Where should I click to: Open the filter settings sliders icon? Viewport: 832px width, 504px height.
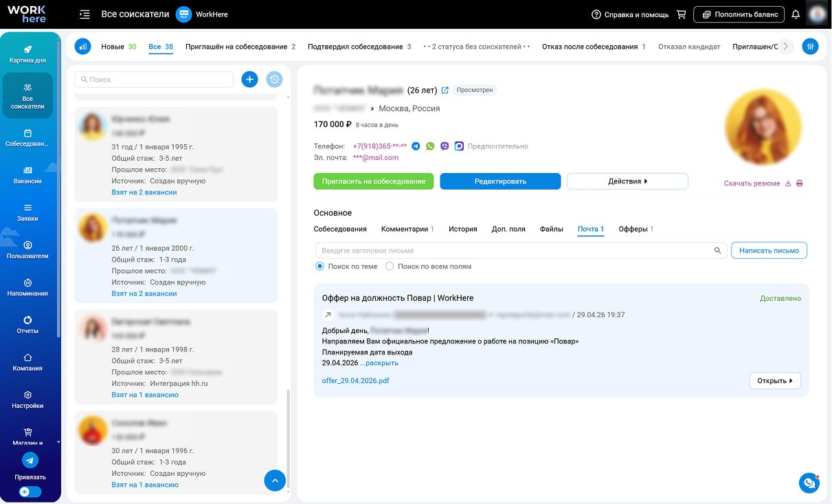(x=811, y=47)
